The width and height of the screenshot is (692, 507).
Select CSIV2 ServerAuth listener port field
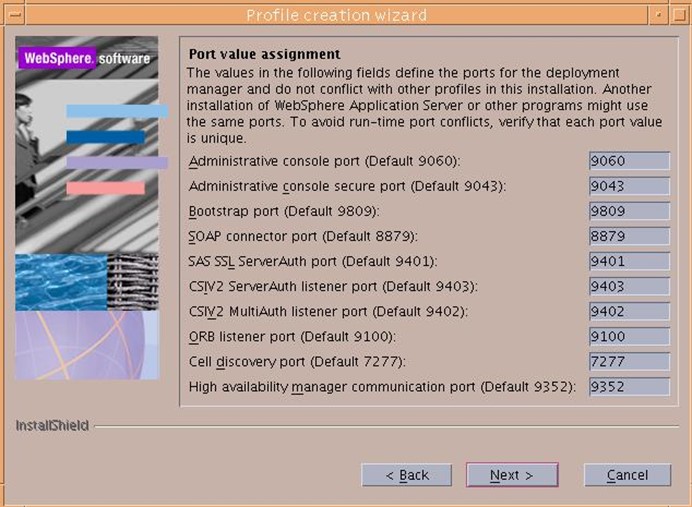coord(629,287)
